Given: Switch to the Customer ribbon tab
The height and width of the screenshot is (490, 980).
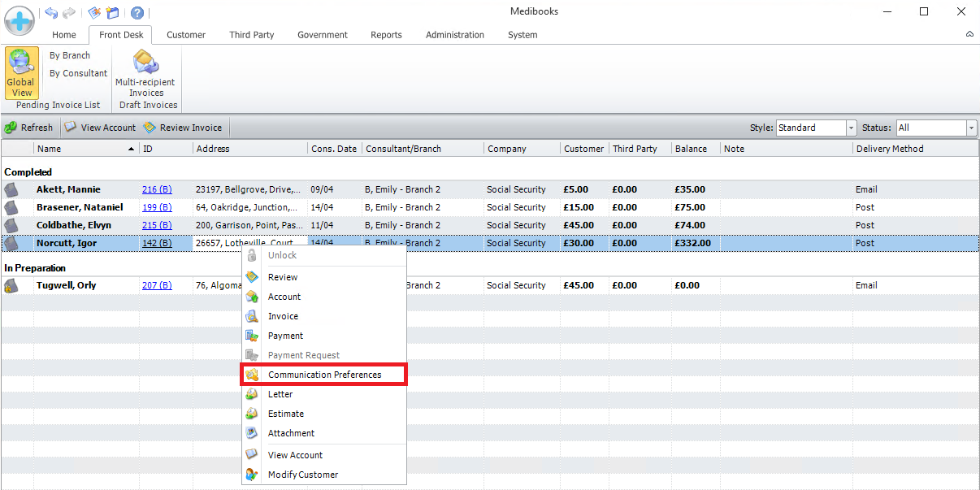Looking at the screenshot, I should [186, 35].
